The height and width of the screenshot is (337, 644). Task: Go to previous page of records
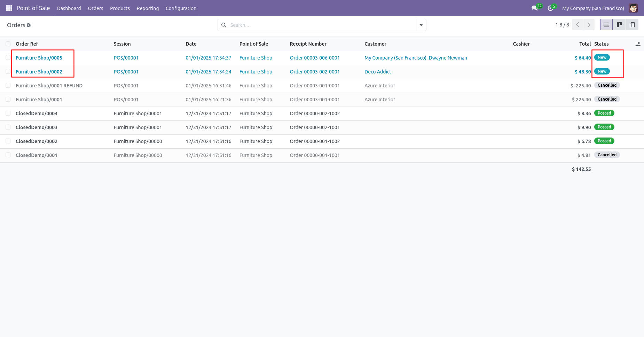click(x=578, y=25)
